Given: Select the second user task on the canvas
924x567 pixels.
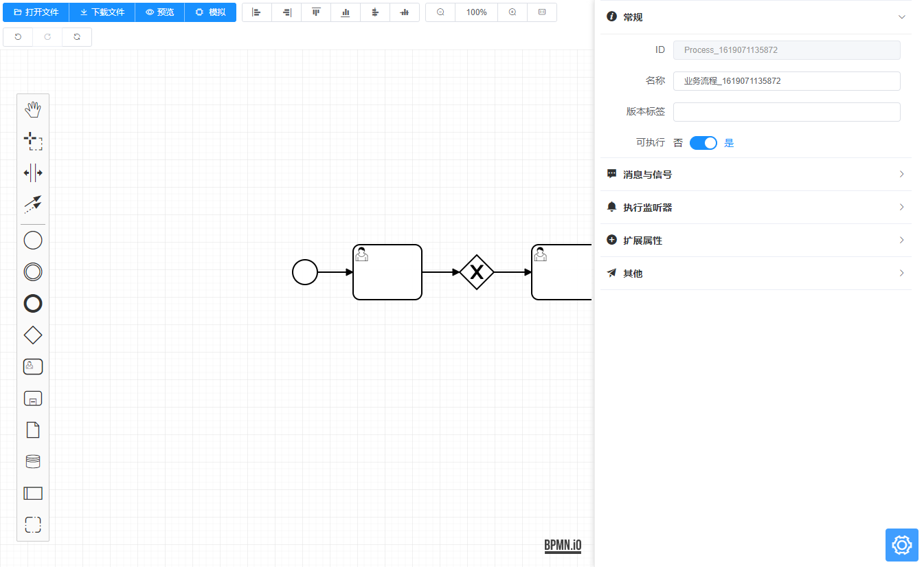Looking at the screenshot, I should click(562, 272).
